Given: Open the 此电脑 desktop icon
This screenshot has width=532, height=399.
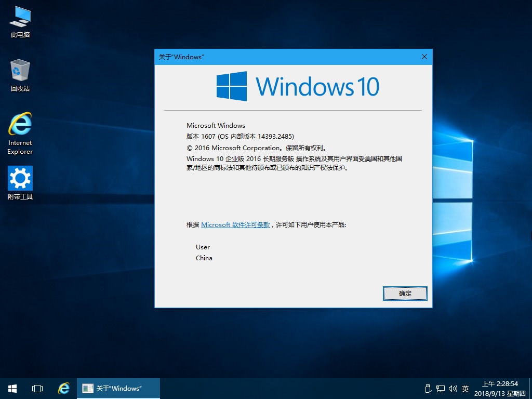Looking at the screenshot, I should tap(20, 22).
